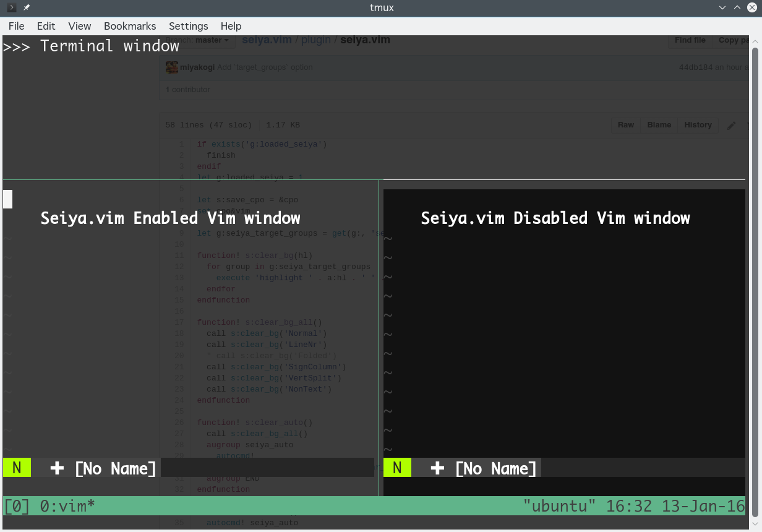Click commit hash 44db184 in background page
Viewport: 762px width, 532px height.
tap(696, 67)
